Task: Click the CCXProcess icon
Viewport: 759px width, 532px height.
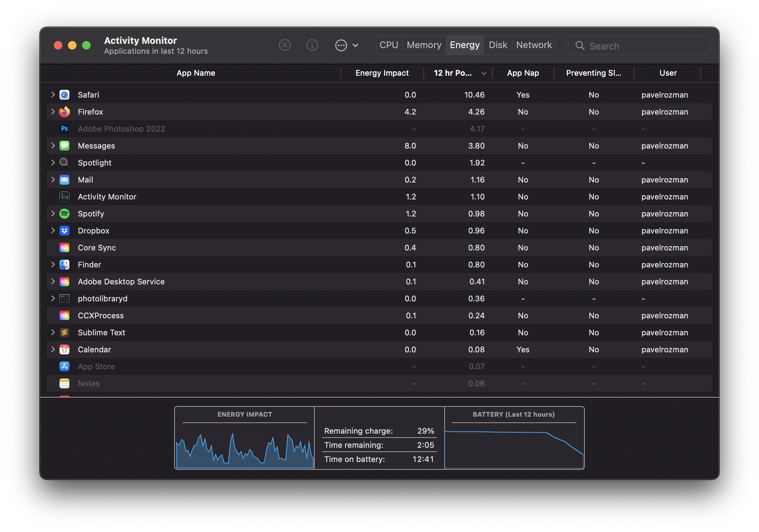Action: (64, 316)
